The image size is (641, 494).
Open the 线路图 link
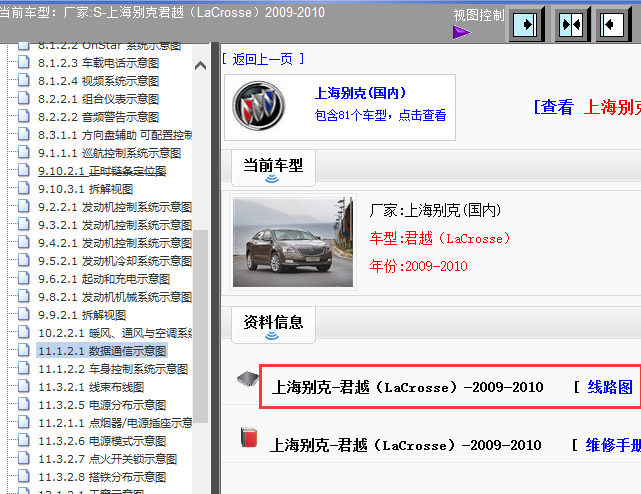tap(610, 387)
